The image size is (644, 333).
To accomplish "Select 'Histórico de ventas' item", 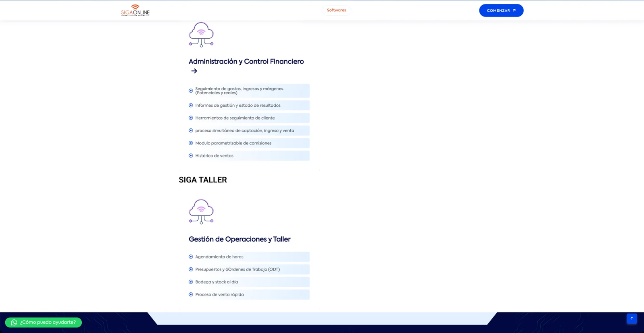I will [x=214, y=156].
